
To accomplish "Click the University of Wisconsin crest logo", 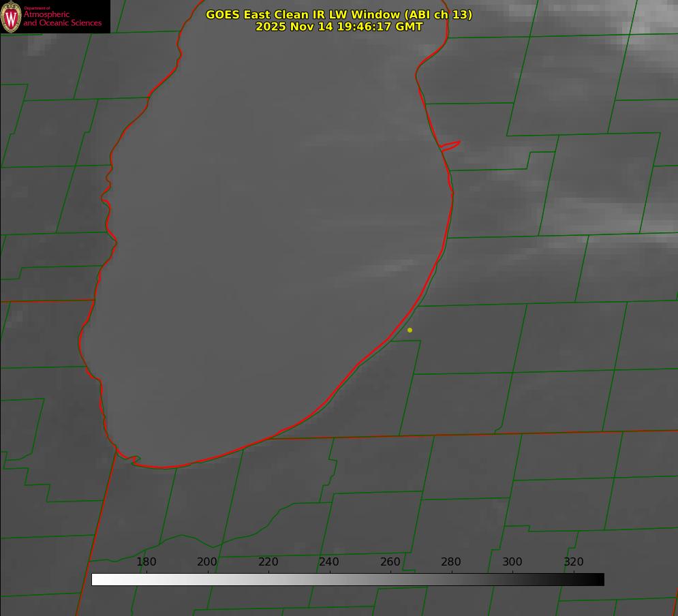I will tap(11, 16).
